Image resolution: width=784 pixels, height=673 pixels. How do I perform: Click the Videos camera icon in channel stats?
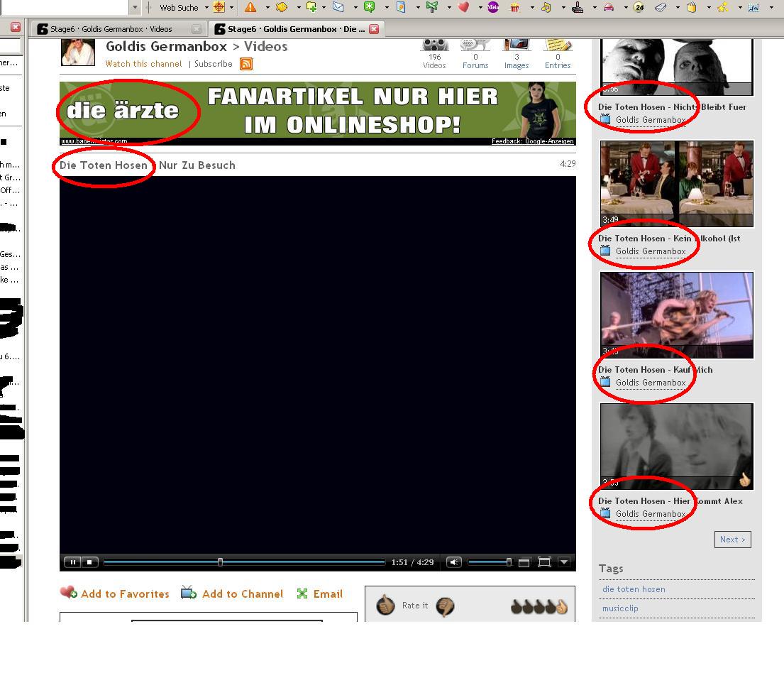434,45
